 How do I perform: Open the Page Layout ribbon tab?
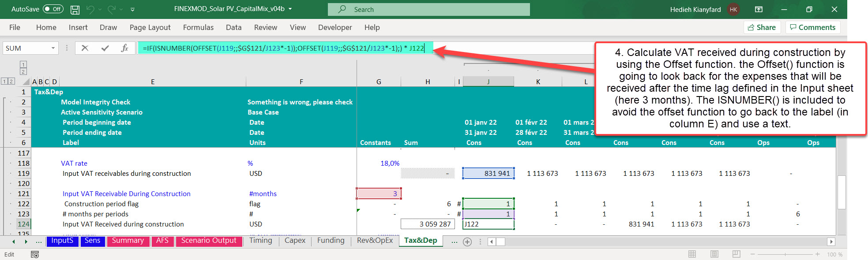pyautogui.click(x=150, y=27)
